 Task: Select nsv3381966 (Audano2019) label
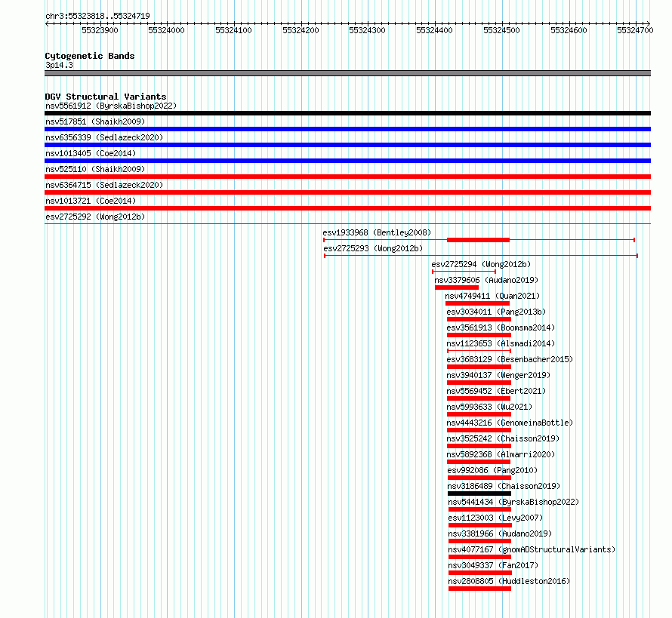(x=500, y=533)
